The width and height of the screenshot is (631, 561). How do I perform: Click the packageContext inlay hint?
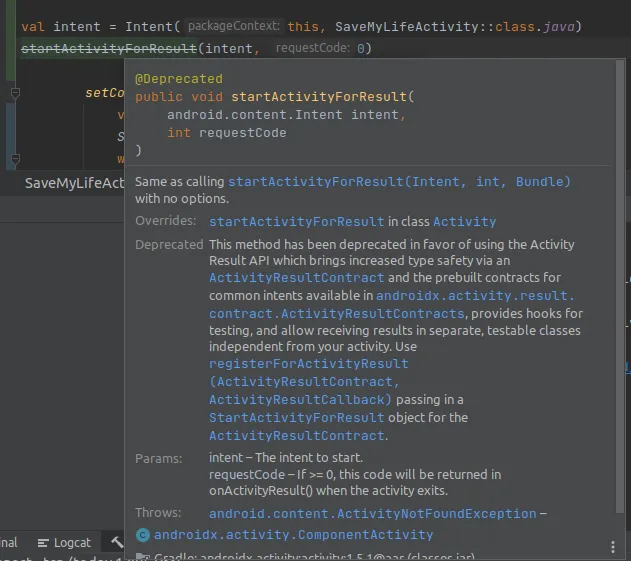click(234, 26)
